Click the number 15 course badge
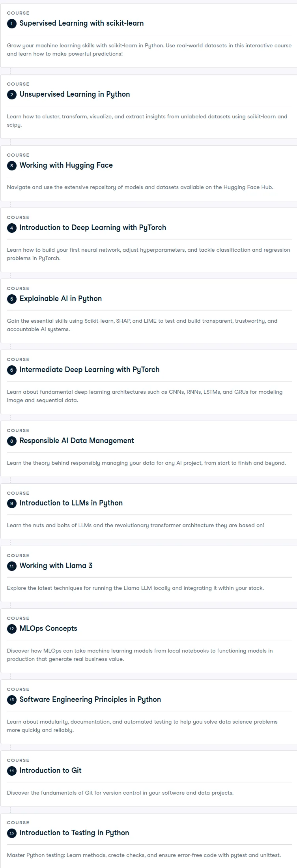This screenshot has width=297, height=868. (x=11, y=833)
